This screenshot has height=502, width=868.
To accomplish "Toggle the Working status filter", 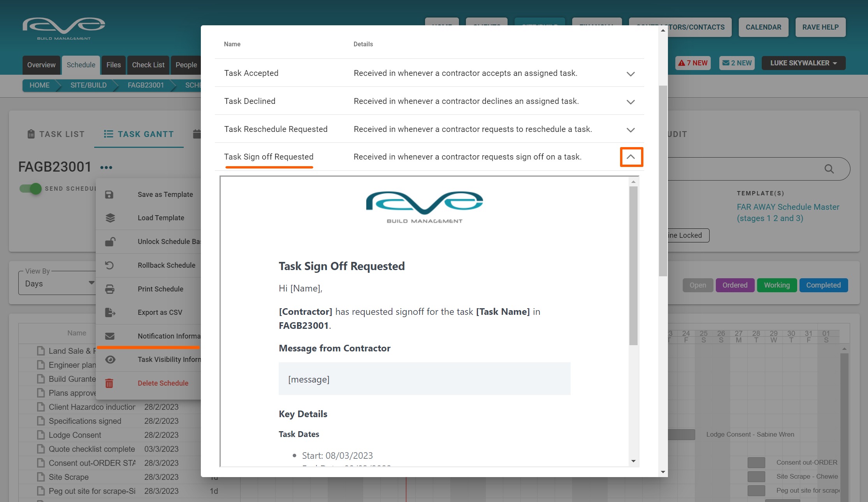I will click(x=777, y=285).
